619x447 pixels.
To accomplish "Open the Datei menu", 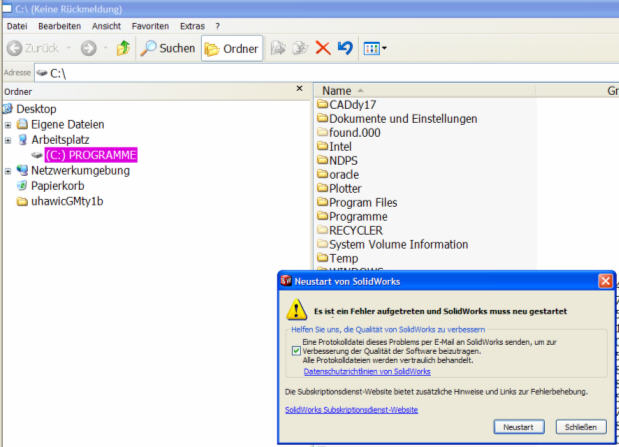I will pyautogui.click(x=17, y=26).
